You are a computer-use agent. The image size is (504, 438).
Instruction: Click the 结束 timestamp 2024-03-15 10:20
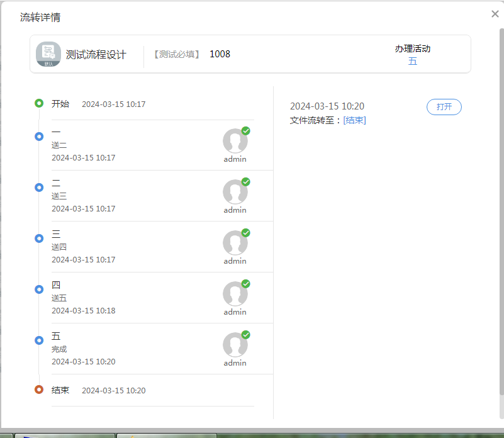click(x=113, y=390)
